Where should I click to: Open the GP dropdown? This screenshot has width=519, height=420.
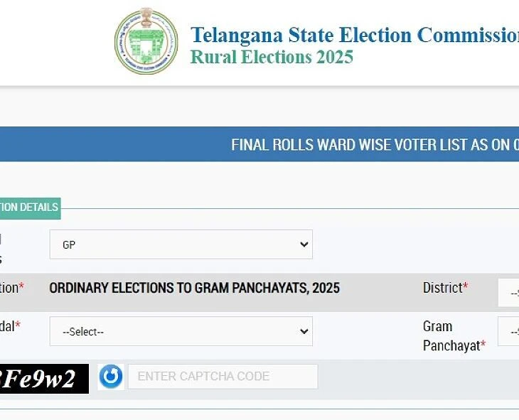pyautogui.click(x=181, y=244)
